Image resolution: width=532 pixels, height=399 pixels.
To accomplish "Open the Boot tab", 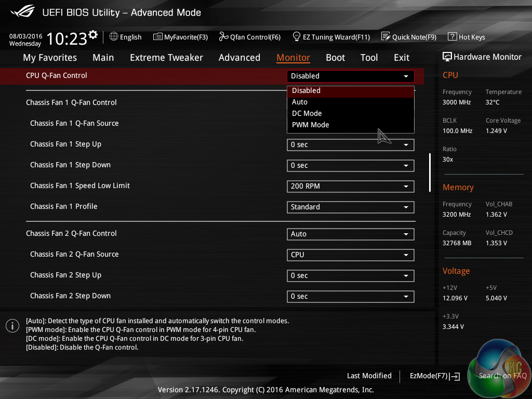I will pyautogui.click(x=335, y=58).
